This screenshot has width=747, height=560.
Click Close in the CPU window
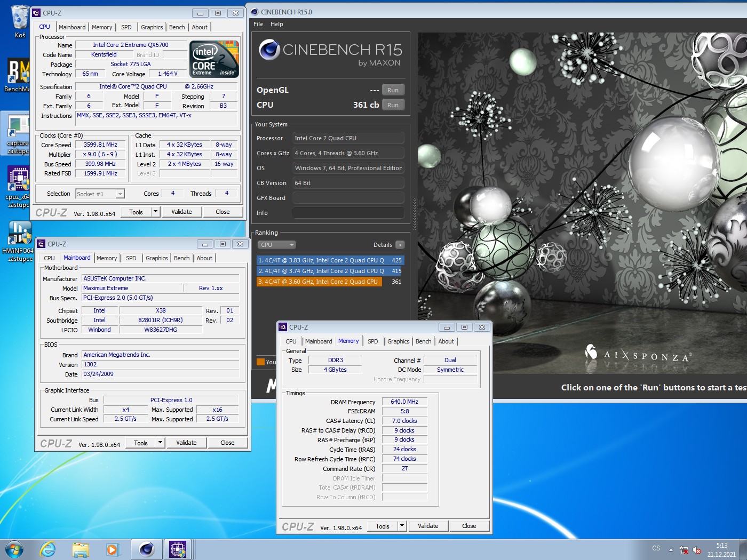[x=222, y=212]
